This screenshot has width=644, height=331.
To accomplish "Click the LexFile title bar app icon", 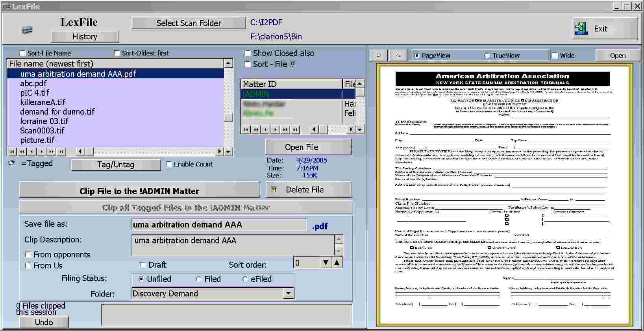I will tap(6, 6).
